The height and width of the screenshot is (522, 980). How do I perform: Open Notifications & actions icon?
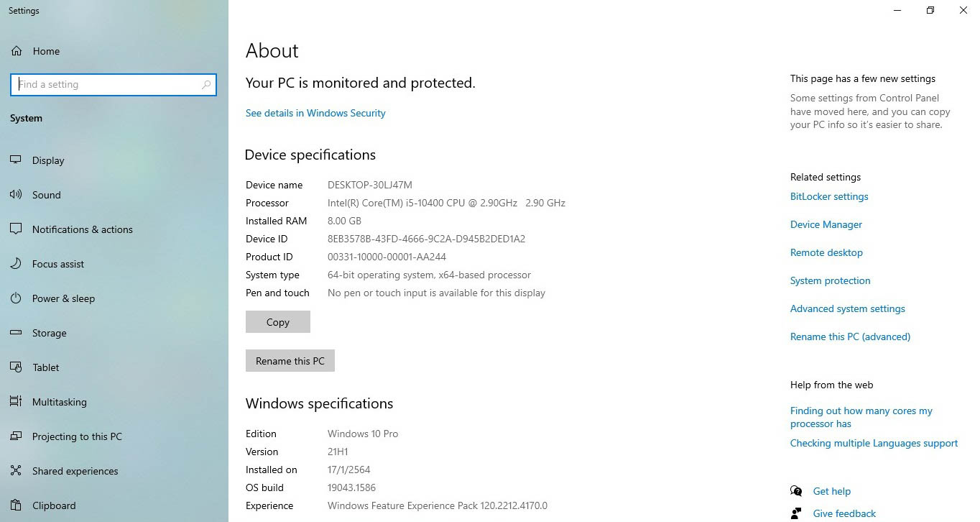tap(16, 229)
